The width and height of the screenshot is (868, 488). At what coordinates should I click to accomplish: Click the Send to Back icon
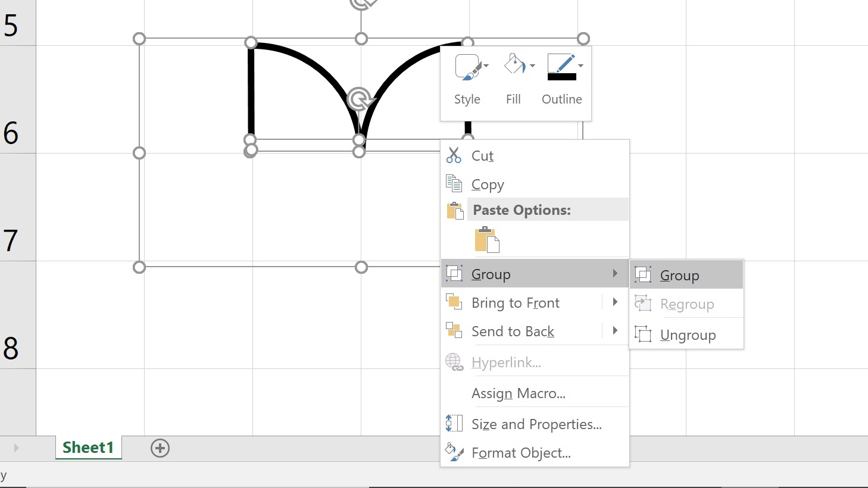point(454,331)
